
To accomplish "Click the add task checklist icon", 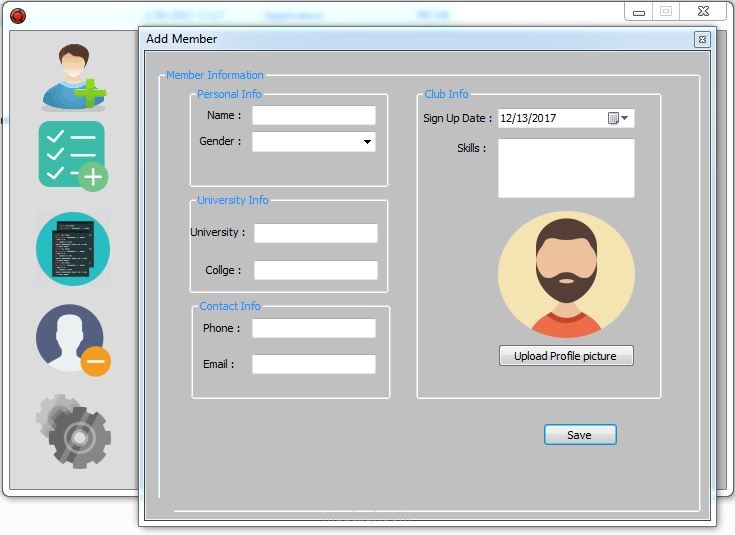I will (x=73, y=156).
